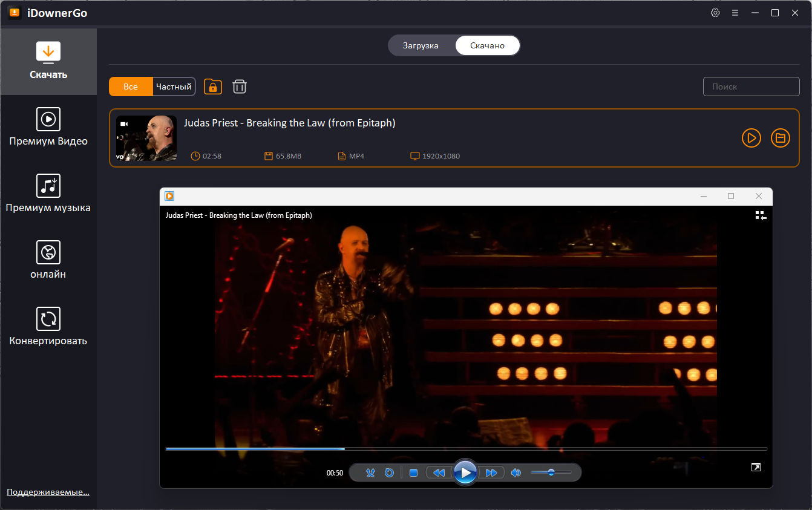The height and width of the screenshot is (510, 812).
Task: Select the Частный filter
Action: [x=174, y=87]
